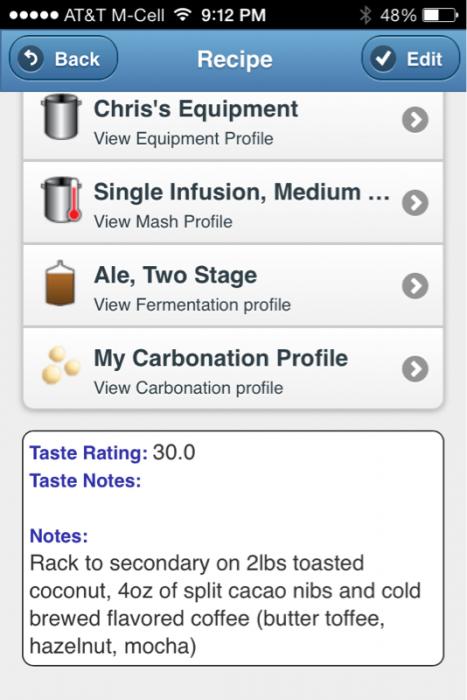The width and height of the screenshot is (467, 700).
Task: Tap the Wi-Fi signal icon
Action: [181, 15]
